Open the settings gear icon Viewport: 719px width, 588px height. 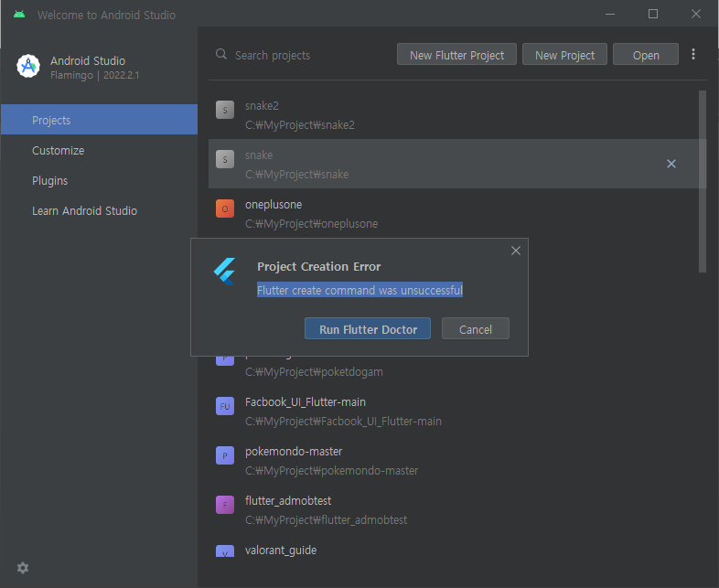tap(23, 568)
